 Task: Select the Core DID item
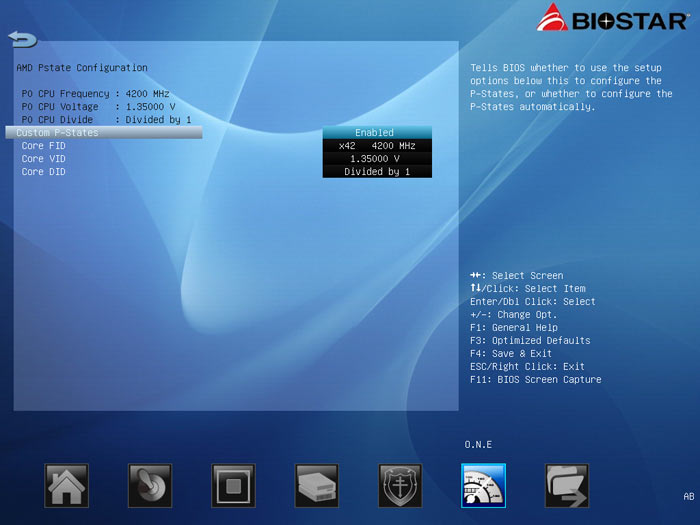coord(43,171)
